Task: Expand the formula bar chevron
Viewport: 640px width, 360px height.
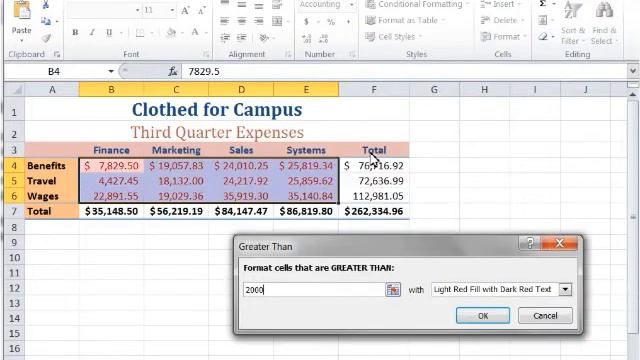Action: point(633,71)
